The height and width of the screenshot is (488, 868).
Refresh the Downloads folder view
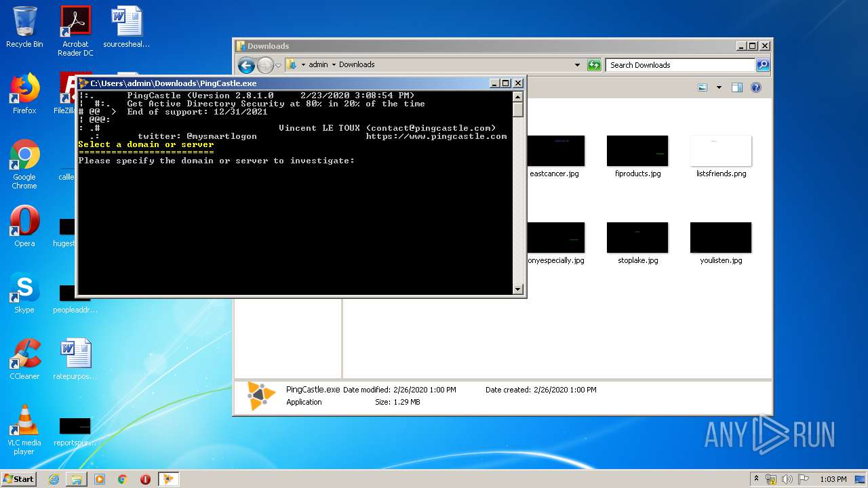(594, 65)
